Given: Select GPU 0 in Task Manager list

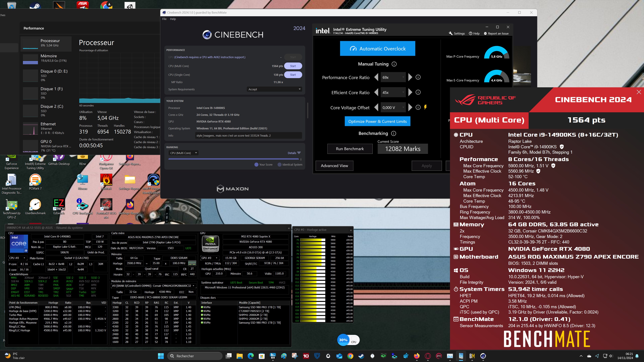Looking at the screenshot, I should coord(46,146).
